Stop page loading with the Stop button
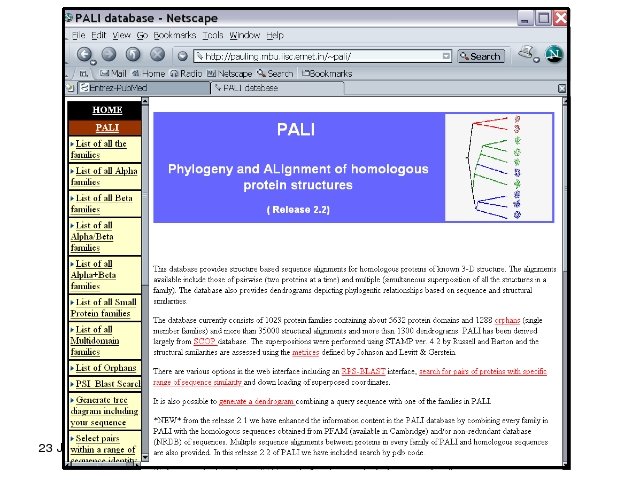Viewport: 640px width, 480px height. tap(156, 55)
